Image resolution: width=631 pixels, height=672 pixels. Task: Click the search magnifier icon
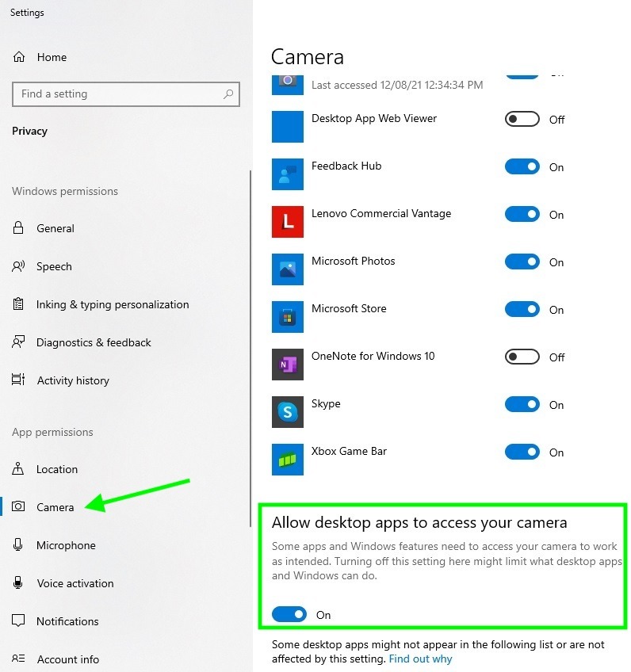pos(228,94)
